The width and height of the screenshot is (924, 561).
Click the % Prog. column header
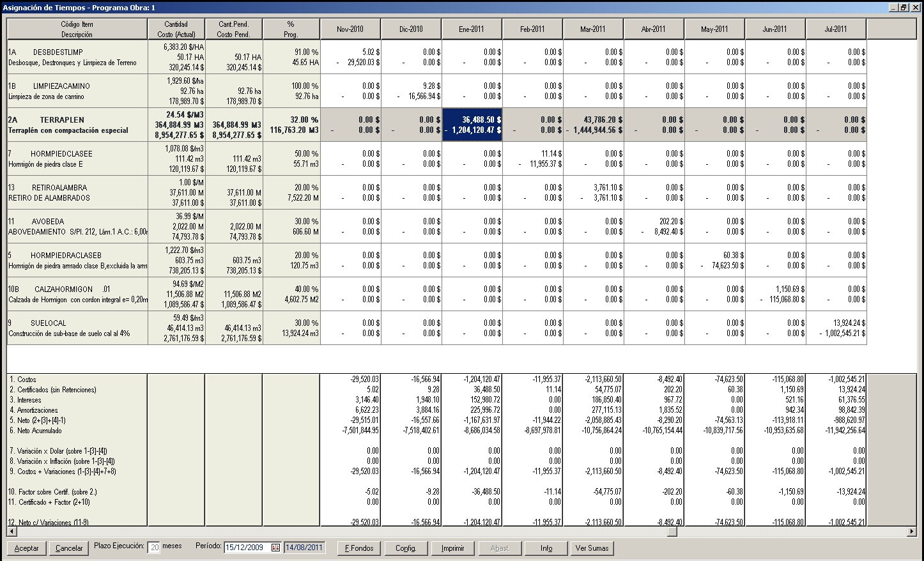tap(291, 29)
